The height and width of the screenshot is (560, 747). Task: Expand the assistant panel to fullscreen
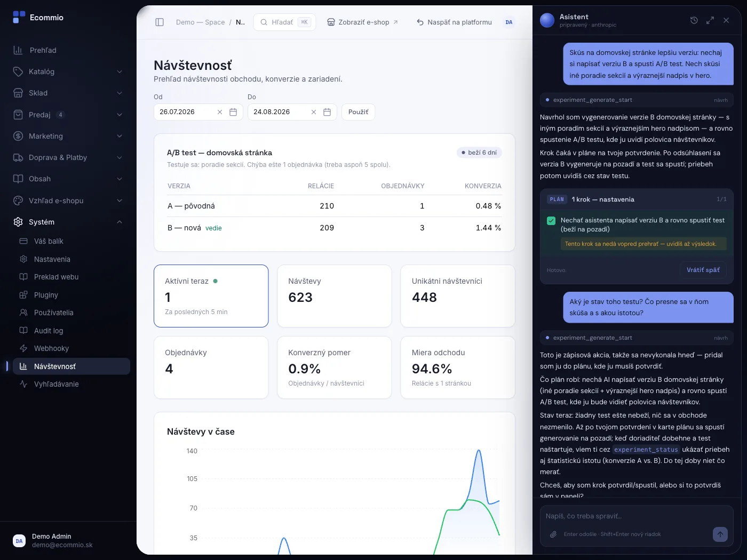click(710, 20)
